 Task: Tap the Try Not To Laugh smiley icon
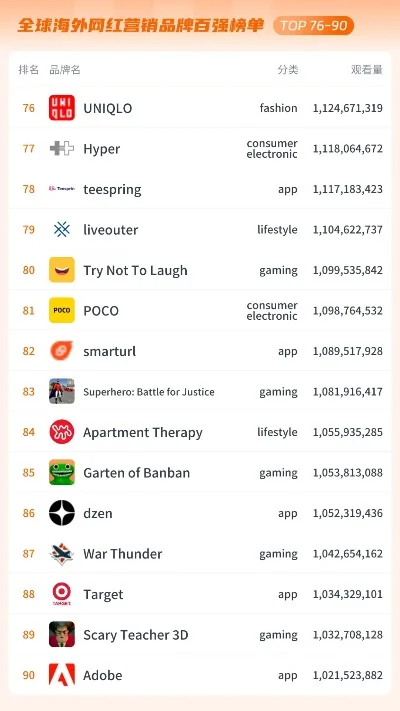coord(62,270)
